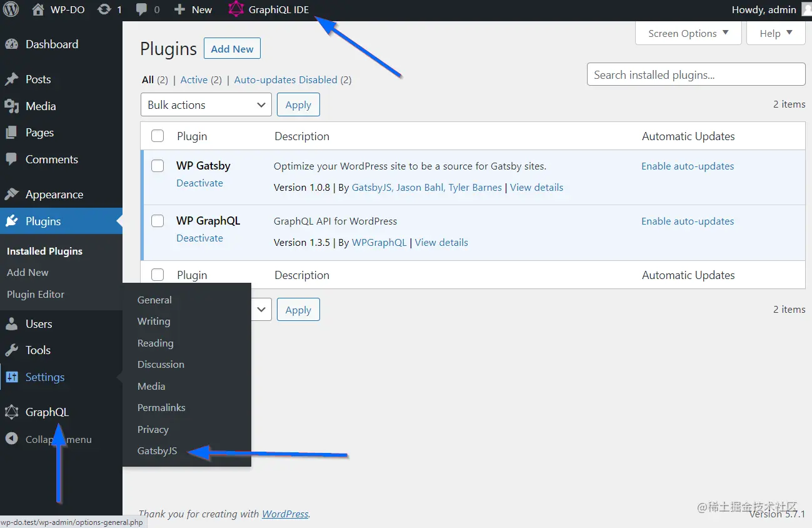
Task: Click the search installed plugins field
Action: 696,74
